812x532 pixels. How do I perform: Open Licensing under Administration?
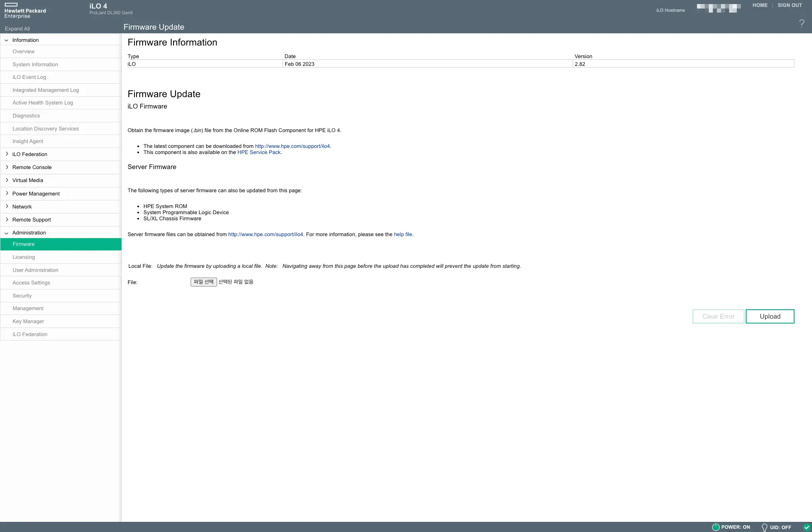[x=24, y=257]
